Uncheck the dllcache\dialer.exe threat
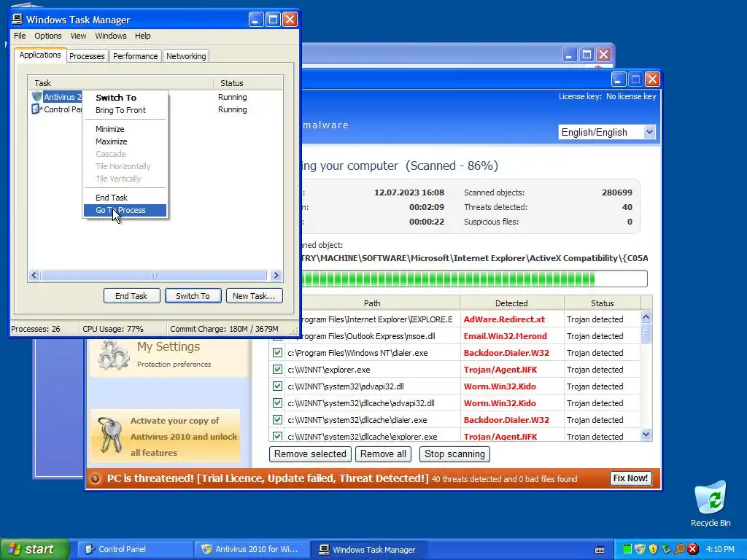Image resolution: width=747 pixels, height=560 pixels. click(x=277, y=419)
